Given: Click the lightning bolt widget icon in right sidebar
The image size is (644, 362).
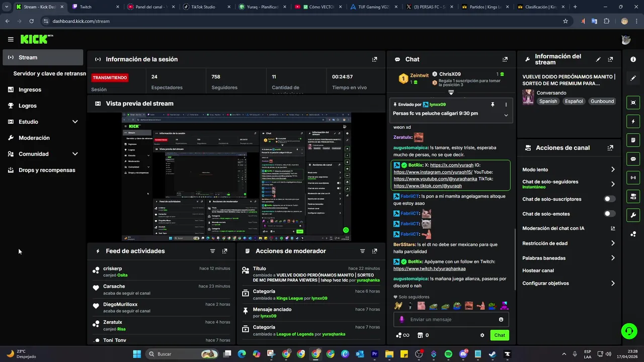Looking at the screenshot, I should click(x=633, y=121).
